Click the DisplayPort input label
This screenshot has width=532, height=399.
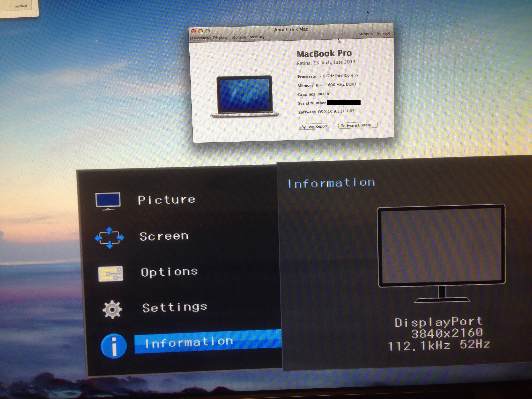click(x=438, y=322)
